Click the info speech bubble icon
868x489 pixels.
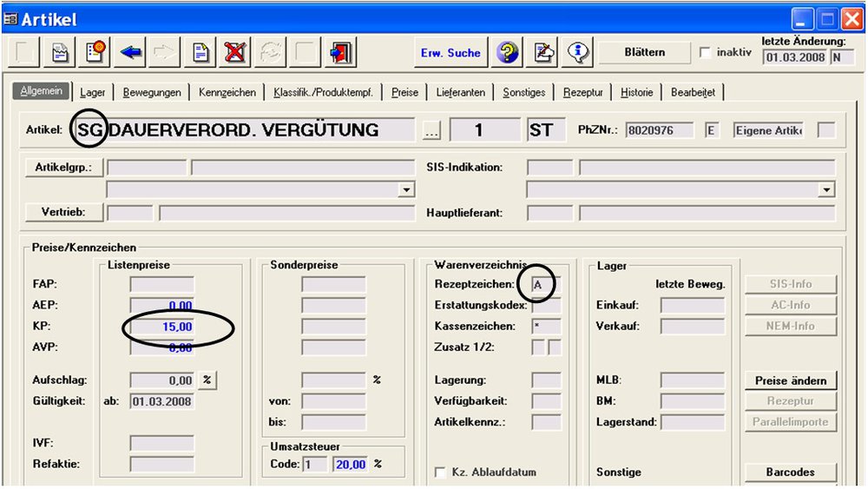coord(577,53)
